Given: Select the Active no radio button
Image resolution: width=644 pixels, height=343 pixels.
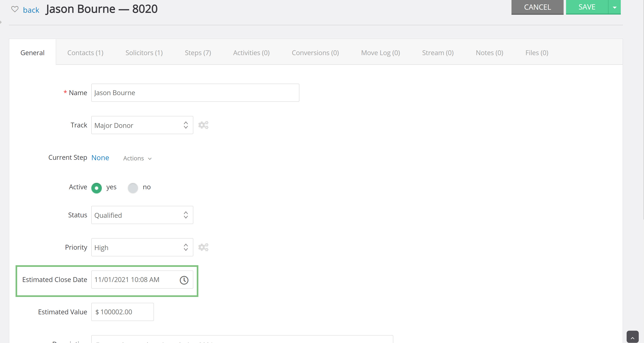Looking at the screenshot, I should click(133, 188).
